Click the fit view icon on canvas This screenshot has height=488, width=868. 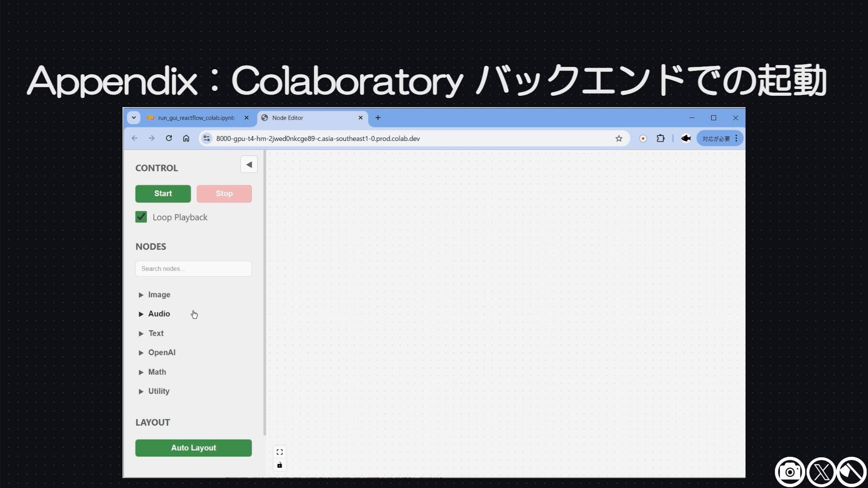pyautogui.click(x=279, y=452)
